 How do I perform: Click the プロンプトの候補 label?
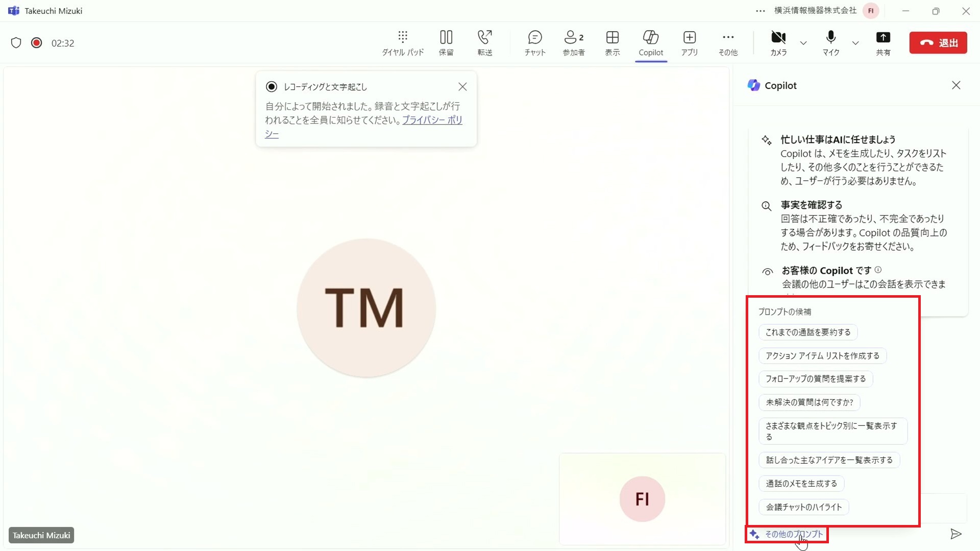785,312
